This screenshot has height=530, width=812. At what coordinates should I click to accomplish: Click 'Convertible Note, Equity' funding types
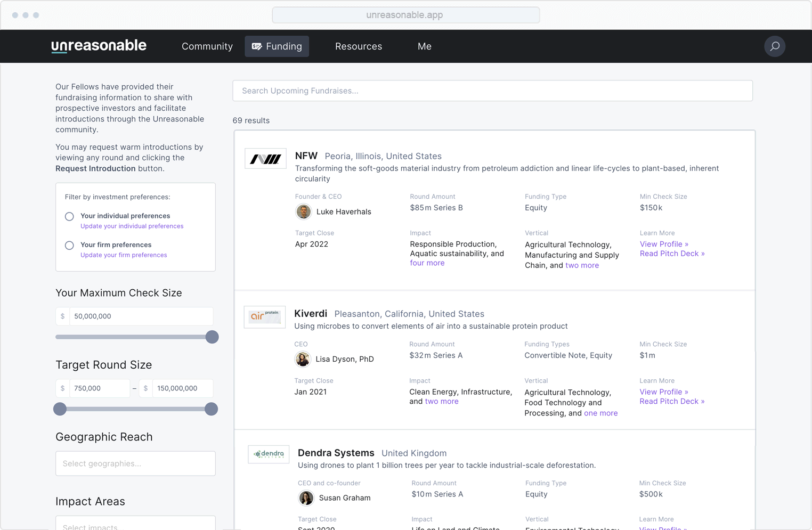(x=568, y=355)
